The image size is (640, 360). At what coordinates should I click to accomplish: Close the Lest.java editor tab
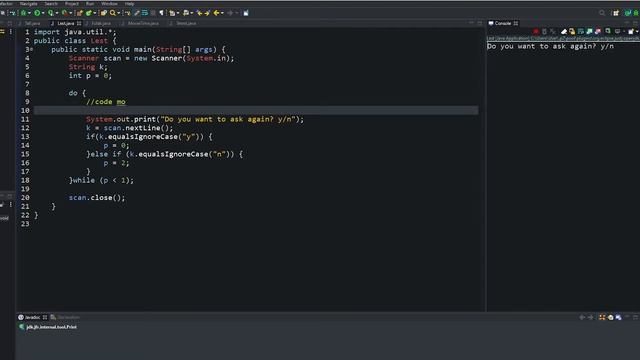click(79, 23)
